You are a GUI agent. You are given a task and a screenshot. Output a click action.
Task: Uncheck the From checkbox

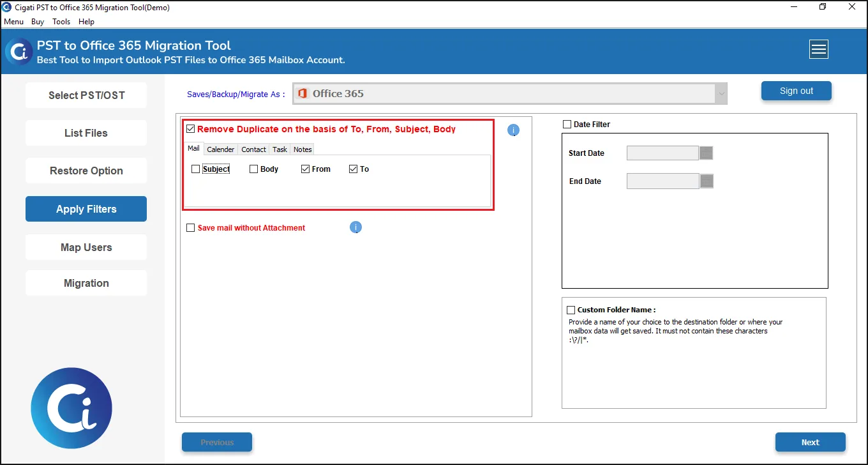(x=305, y=169)
